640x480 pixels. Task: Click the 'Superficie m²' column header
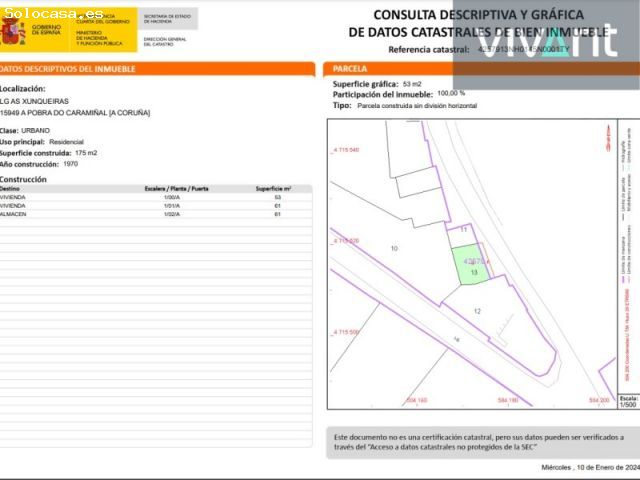pyautogui.click(x=273, y=189)
